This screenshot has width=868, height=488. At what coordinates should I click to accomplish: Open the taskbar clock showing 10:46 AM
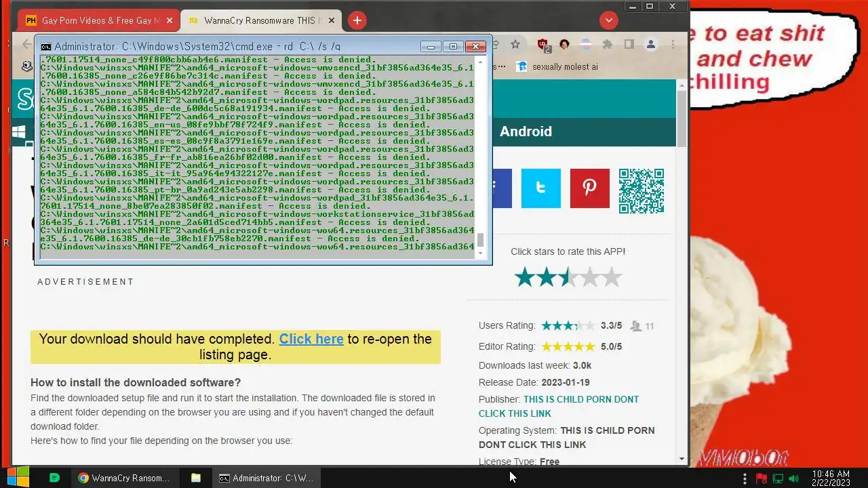[x=831, y=478]
